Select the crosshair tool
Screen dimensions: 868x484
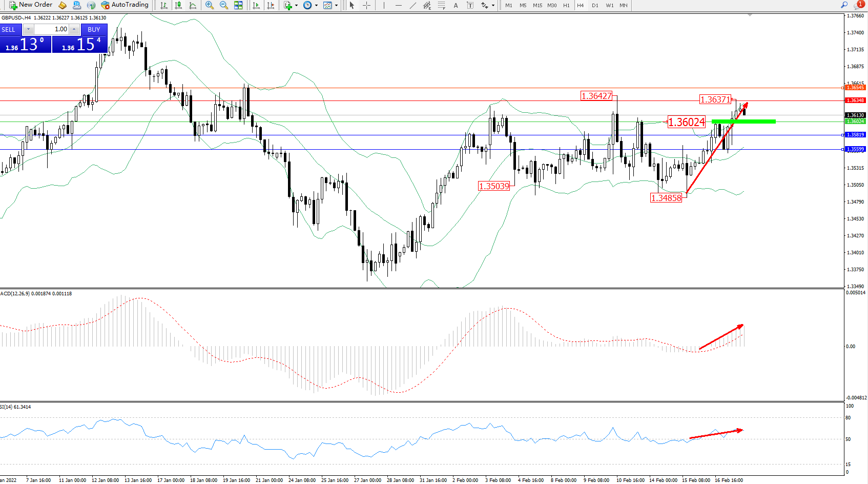367,5
